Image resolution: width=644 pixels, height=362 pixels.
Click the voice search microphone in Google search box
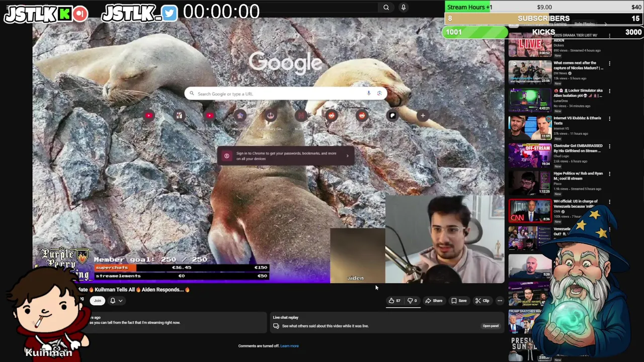click(369, 94)
